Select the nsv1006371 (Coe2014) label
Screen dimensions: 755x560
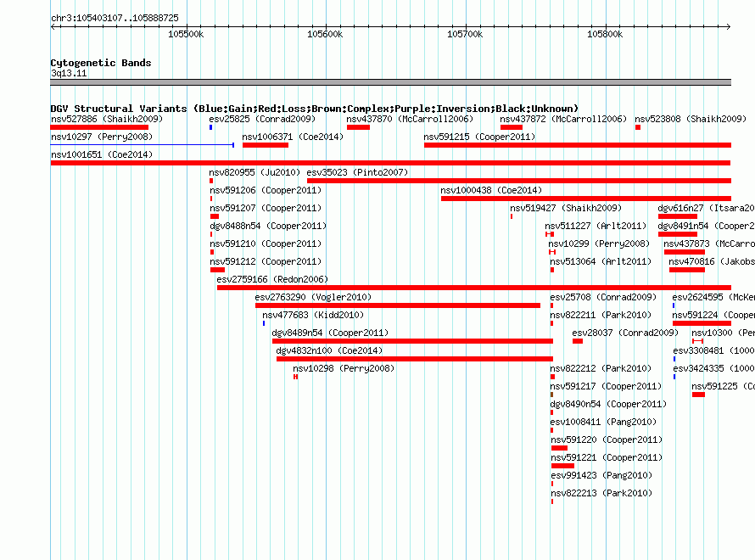tap(293, 137)
